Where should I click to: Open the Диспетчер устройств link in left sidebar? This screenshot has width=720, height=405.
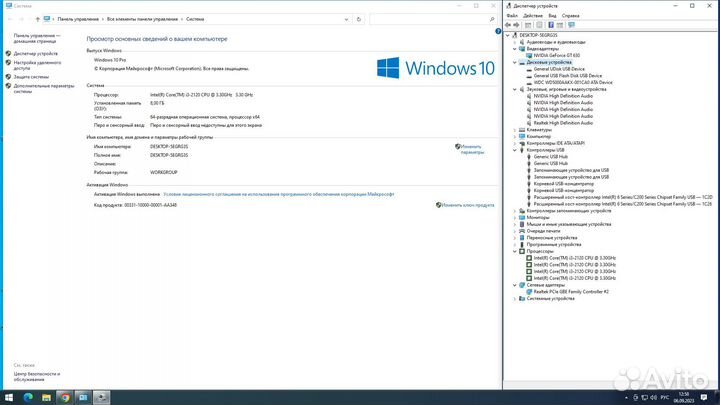click(x=36, y=54)
